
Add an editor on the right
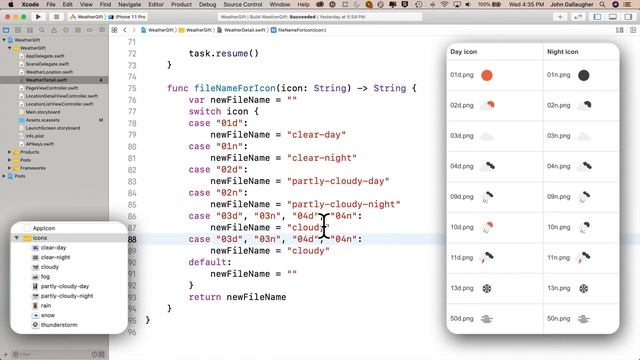pyautogui.click(x=633, y=30)
